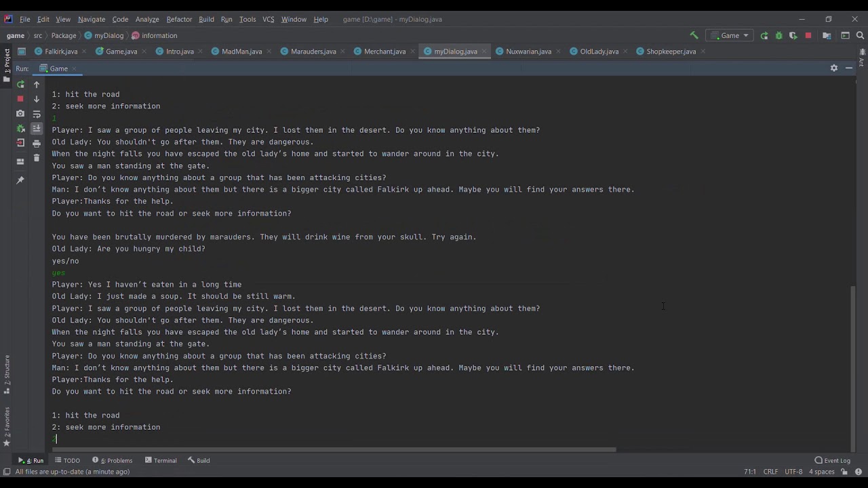The height and width of the screenshot is (488, 868).
Task: Open the VCS menu
Action: 269,19
